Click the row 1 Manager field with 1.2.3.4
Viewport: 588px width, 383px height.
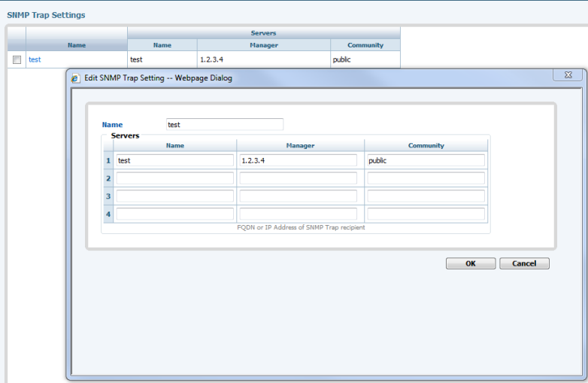pyautogui.click(x=298, y=160)
